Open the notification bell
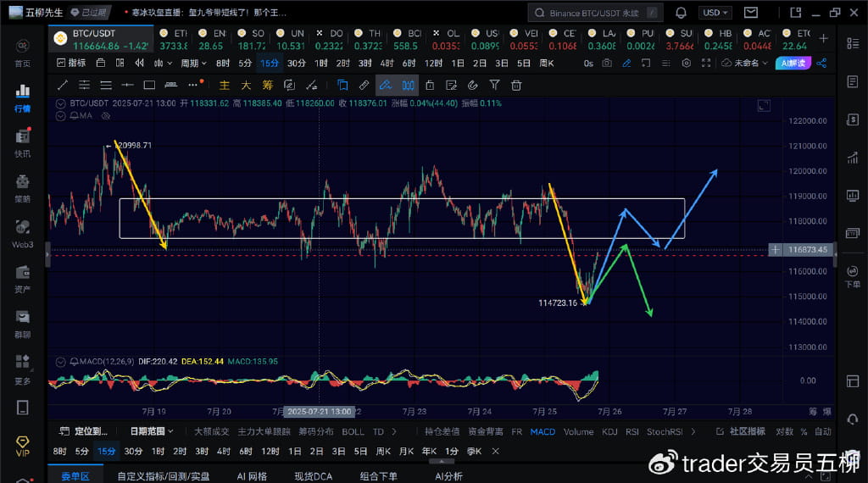Viewport: 868px width, 483px height. [681, 12]
